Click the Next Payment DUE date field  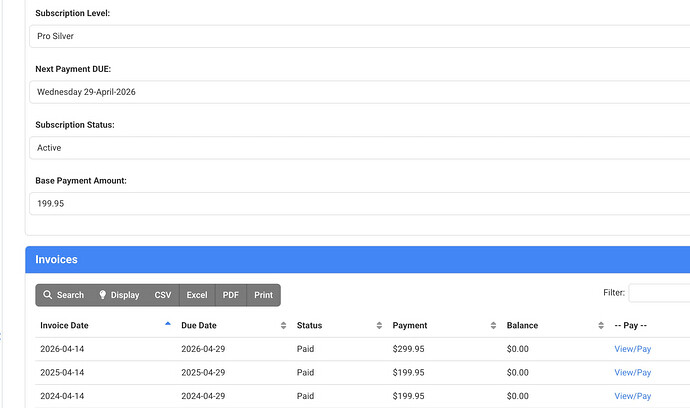coord(360,92)
